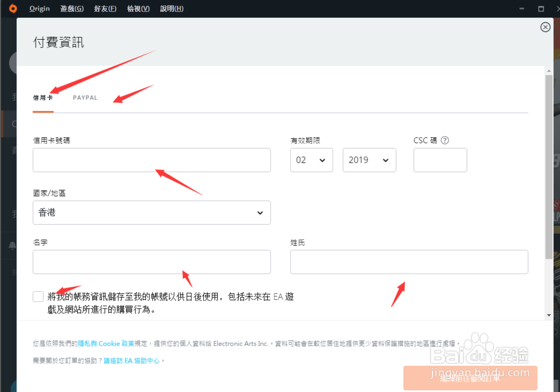This screenshot has width=560, height=392.
Task: Click the 繼續前往審閱訂單 button
Action: pos(470,378)
